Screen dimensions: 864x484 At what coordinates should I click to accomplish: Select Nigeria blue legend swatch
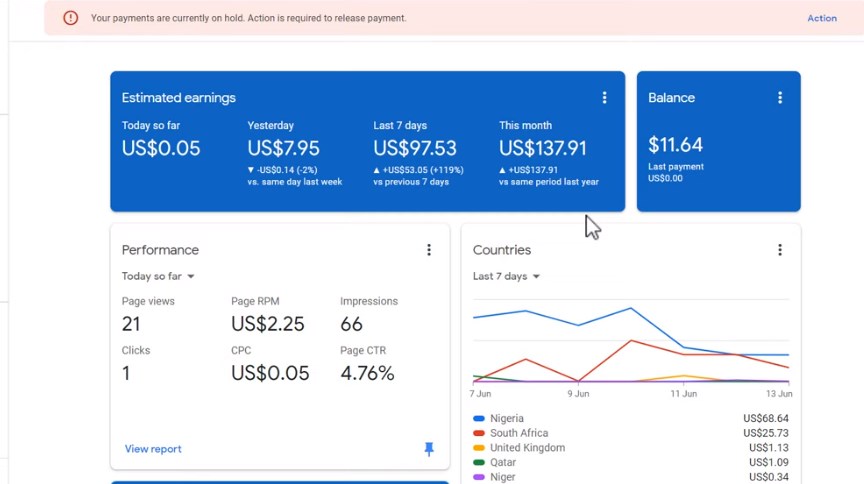point(479,419)
